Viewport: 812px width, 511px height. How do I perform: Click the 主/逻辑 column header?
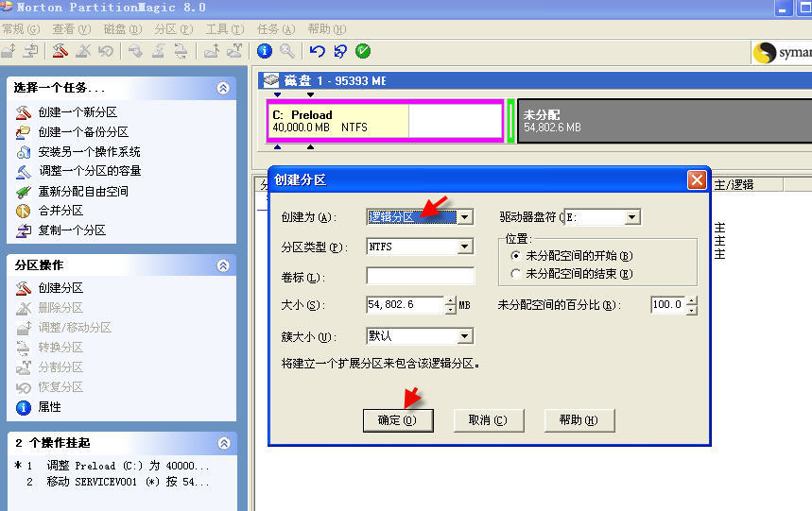[x=748, y=184]
